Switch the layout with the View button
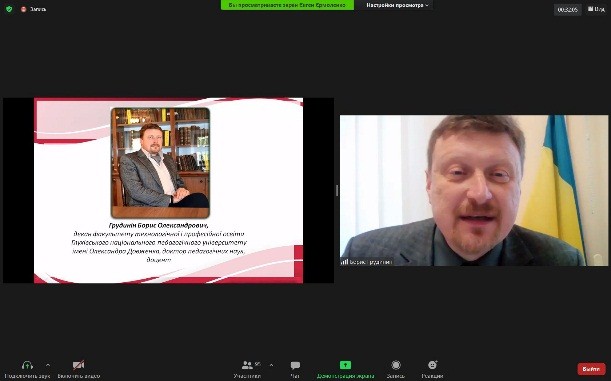The image size is (611, 381). point(596,9)
